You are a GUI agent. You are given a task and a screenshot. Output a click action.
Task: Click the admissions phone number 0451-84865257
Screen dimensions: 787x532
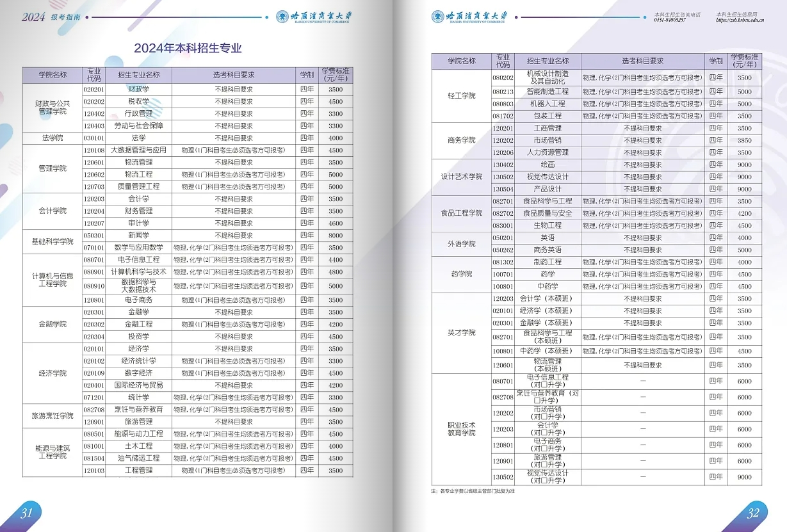[670, 20]
